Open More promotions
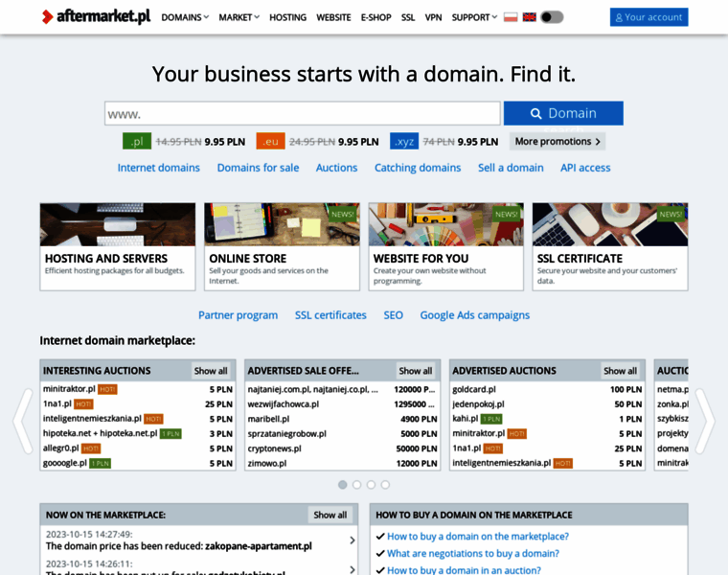 click(557, 141)
